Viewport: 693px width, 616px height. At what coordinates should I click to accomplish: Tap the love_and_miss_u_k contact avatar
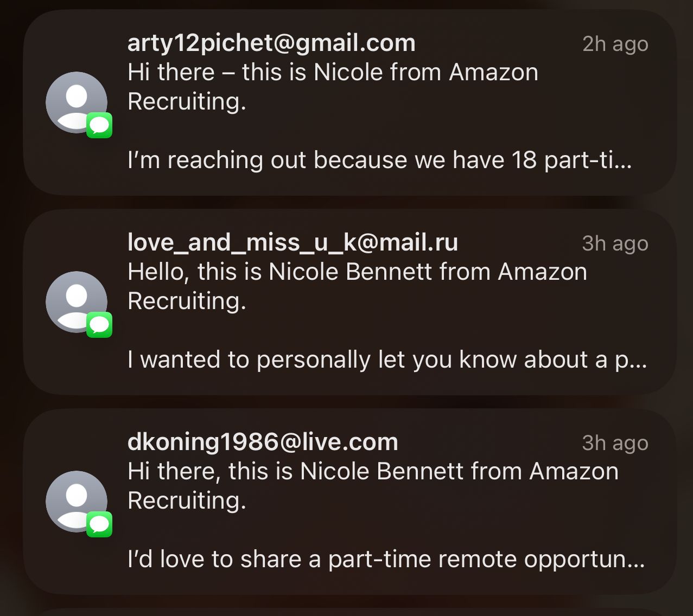[x=76, y=301]
